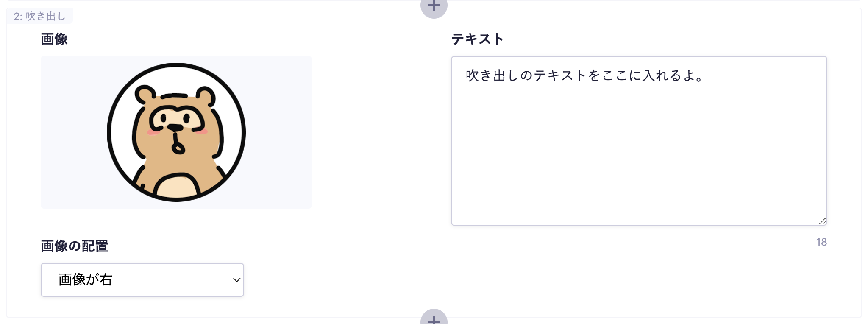Screen dimensions: 868x324
Task: Click the textarea resize handle at corner
Action: pos(822,221)
